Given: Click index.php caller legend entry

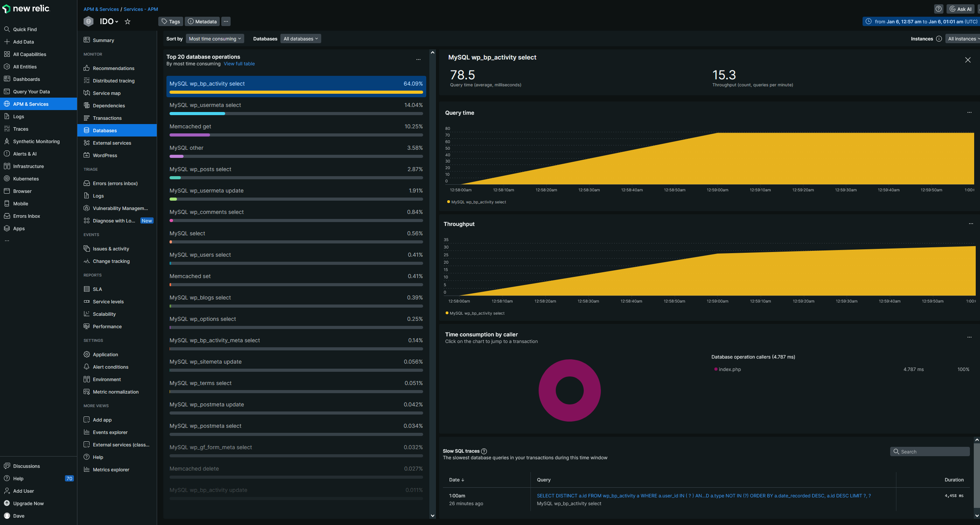Looking at the screenshot, I should click(727, 369).
